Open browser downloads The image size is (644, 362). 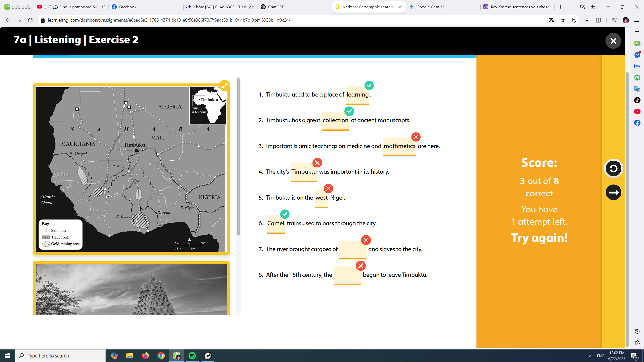[x=587, y=20]
